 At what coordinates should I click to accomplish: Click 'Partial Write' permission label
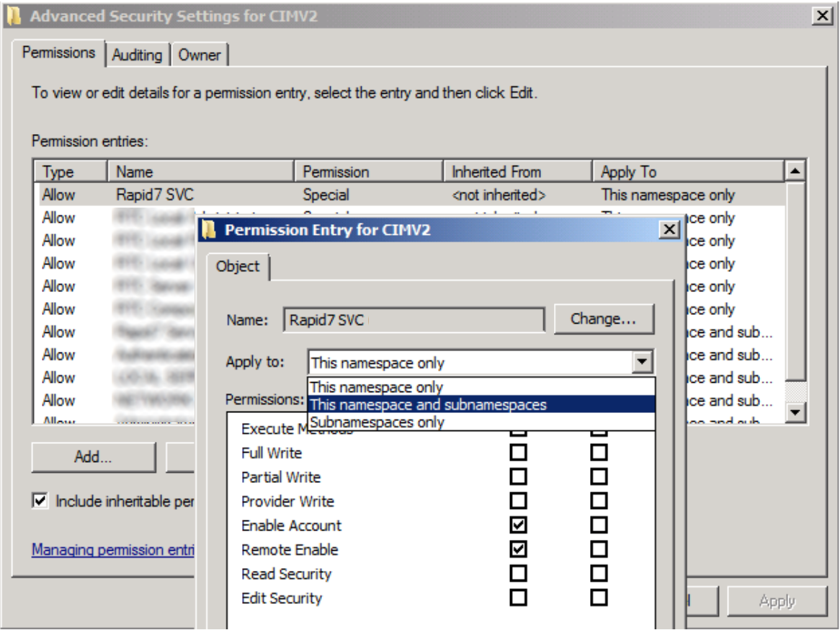pos(281,477)
